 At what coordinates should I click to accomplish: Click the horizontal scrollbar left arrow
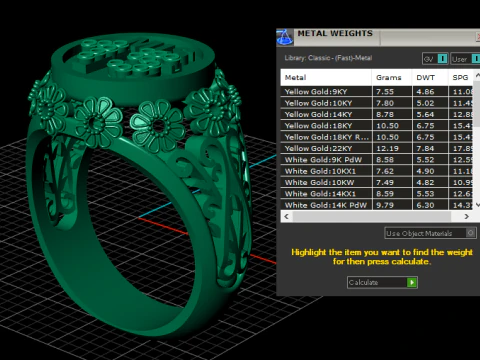(x=286, y=216)
